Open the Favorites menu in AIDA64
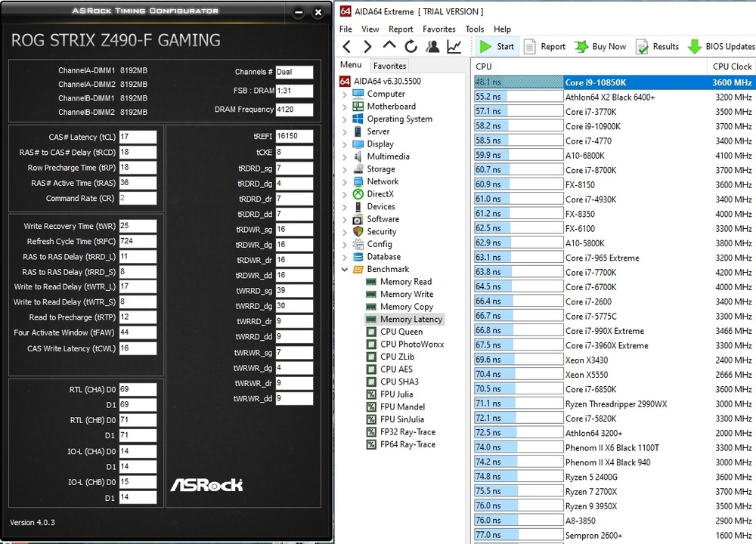 (438, 29)
